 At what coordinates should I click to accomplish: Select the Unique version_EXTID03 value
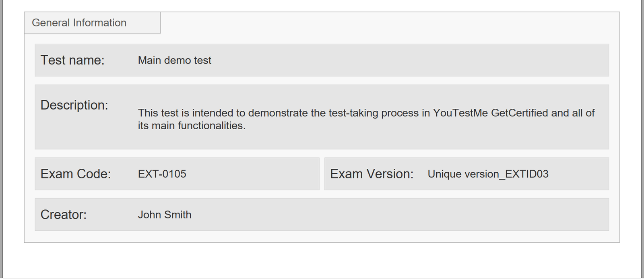click(488, 174)
